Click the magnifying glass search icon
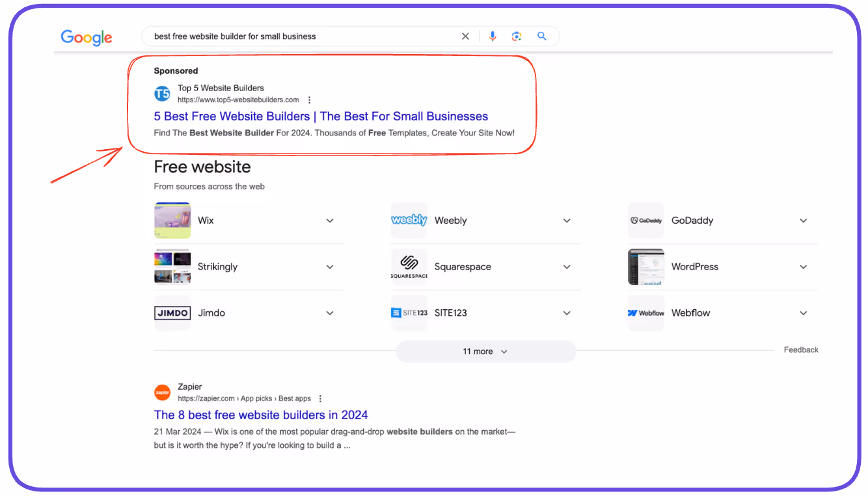868x496 pixels. 541,36
